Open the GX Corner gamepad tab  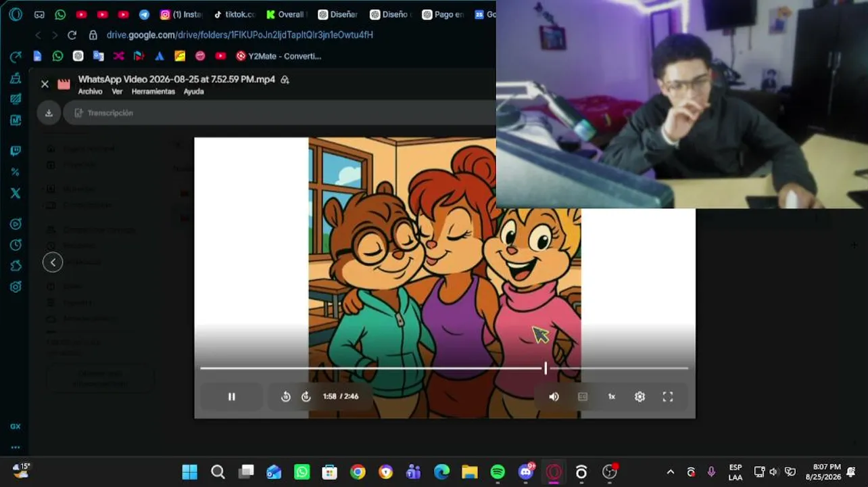point(39,14)
